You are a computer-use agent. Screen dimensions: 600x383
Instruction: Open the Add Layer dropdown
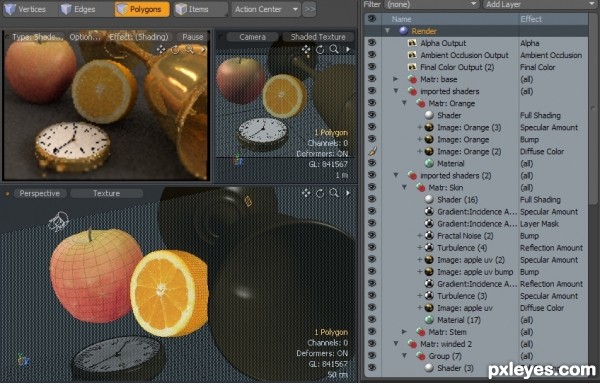(x=540, y=4)
